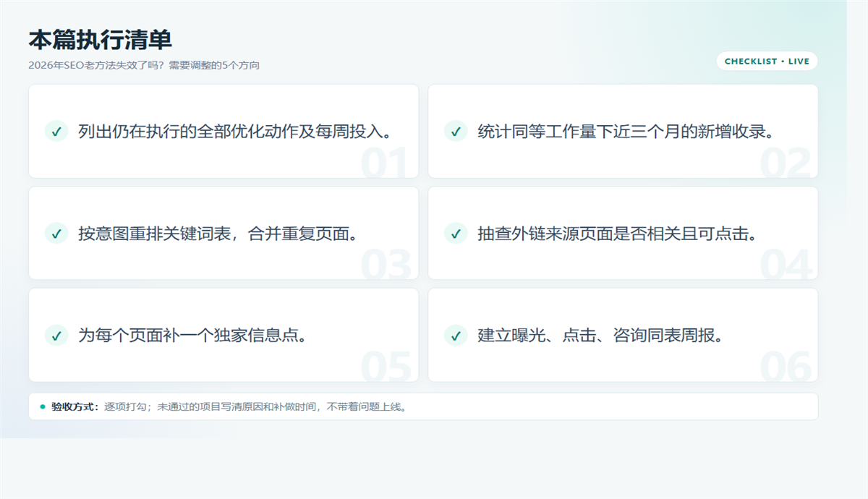Click the checkmark icon beside 建立曝光、点击、咨询同表周报
This screenshot has height=499, width=868.
click(x=456, y=336)
